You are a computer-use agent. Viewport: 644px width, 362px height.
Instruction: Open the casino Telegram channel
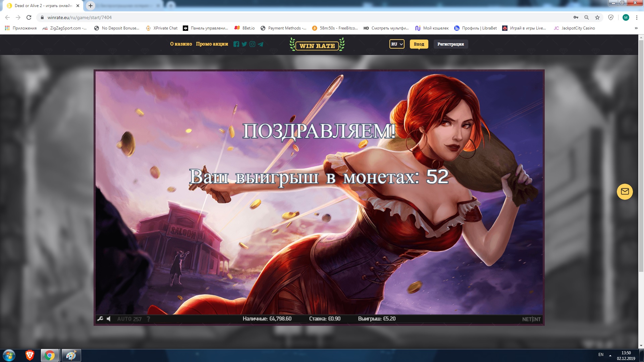point(261,44)
